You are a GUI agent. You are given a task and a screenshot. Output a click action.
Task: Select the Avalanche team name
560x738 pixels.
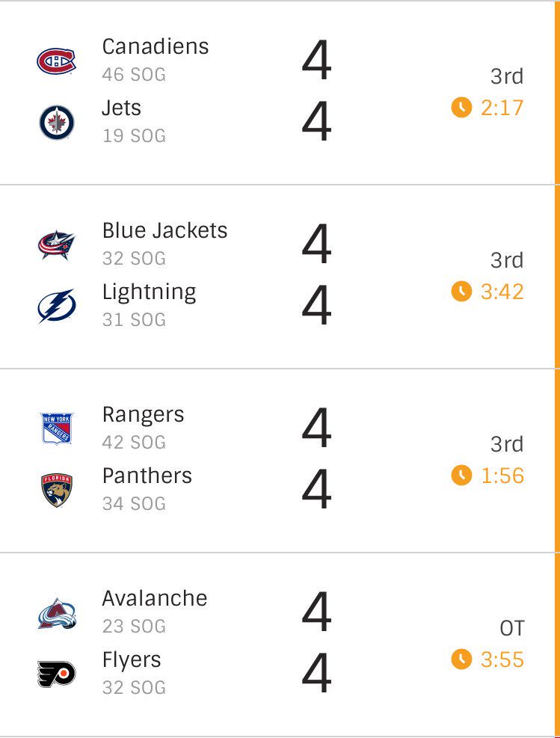155,599
